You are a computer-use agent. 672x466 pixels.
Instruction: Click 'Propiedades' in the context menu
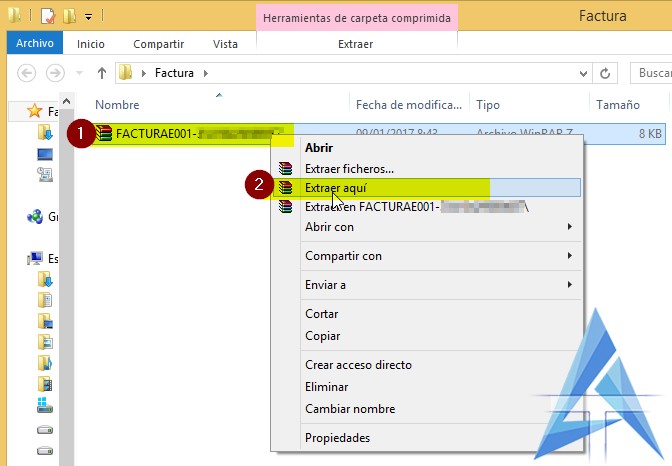337,438
